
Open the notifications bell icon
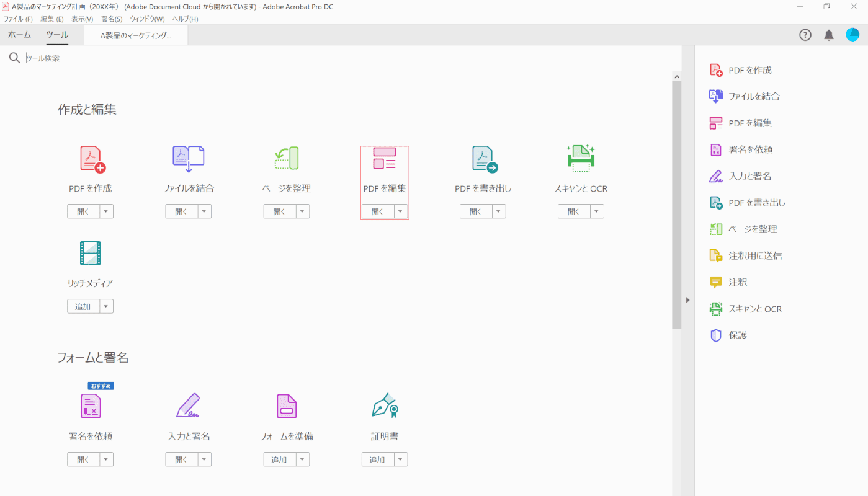point(829,35)
